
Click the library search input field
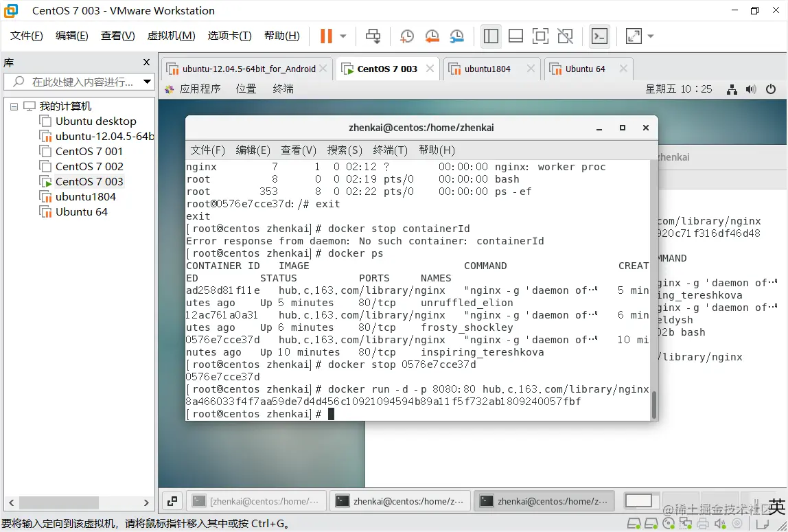tap(76, 82)
